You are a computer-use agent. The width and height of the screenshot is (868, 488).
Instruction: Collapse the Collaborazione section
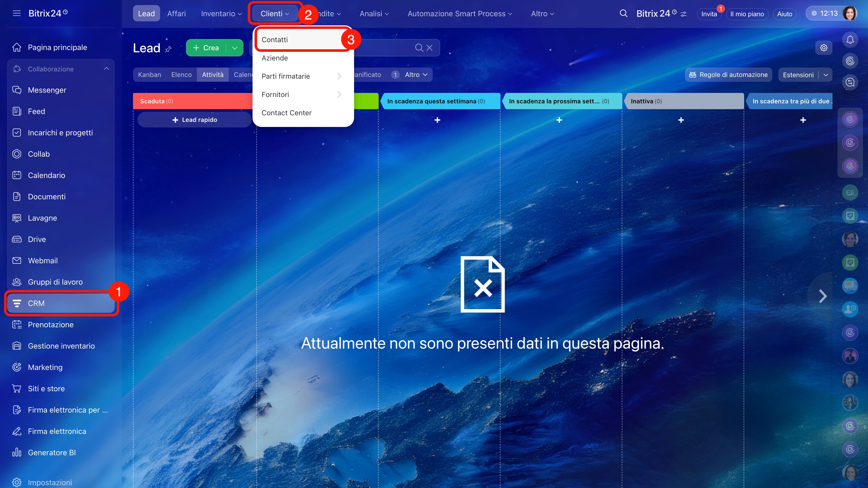tap(107, 69)
